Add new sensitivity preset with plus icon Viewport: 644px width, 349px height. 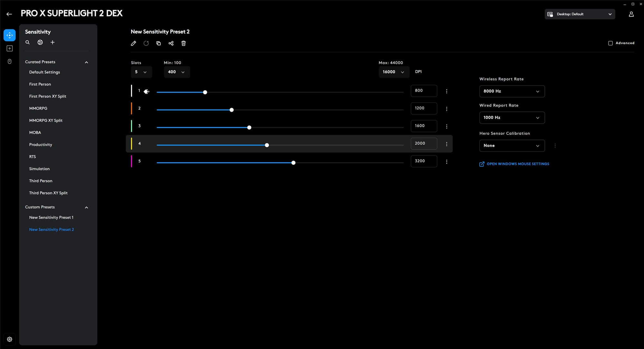click(52, 42)
